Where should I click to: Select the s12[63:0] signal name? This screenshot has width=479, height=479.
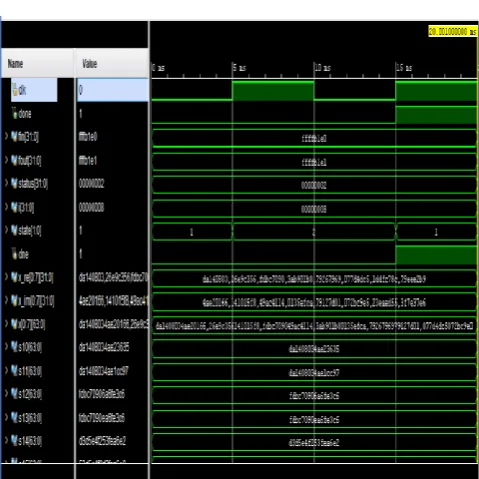point(30,394)
